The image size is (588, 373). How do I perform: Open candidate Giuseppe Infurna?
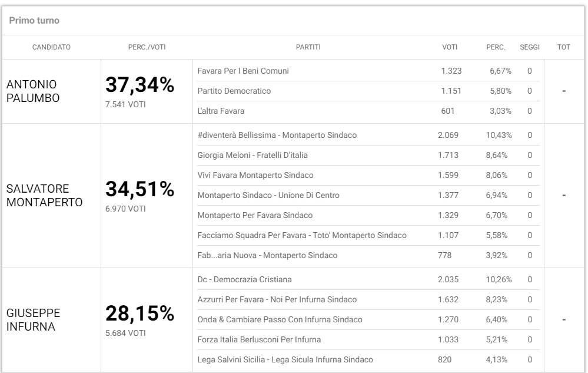(34, 320)
